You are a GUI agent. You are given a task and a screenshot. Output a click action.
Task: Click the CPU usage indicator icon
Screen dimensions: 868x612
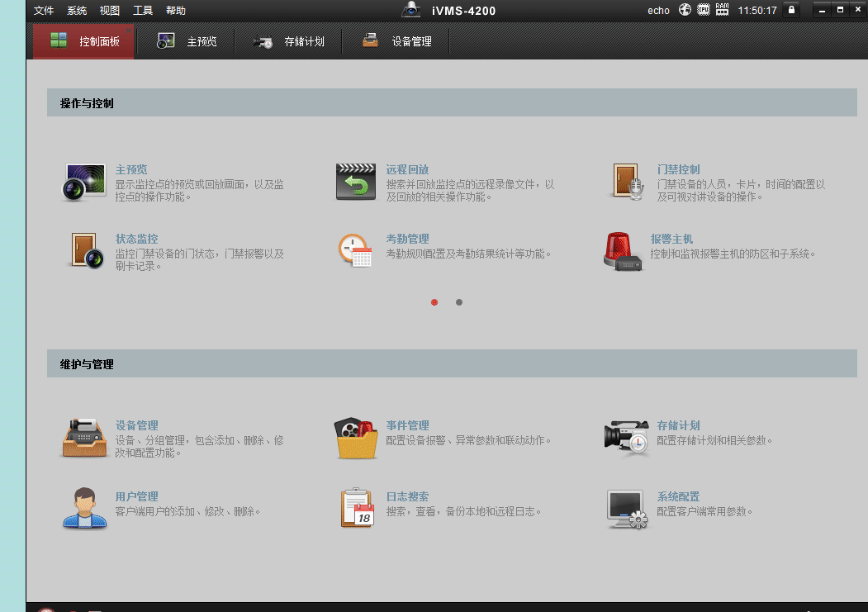(x=703, y=11)
